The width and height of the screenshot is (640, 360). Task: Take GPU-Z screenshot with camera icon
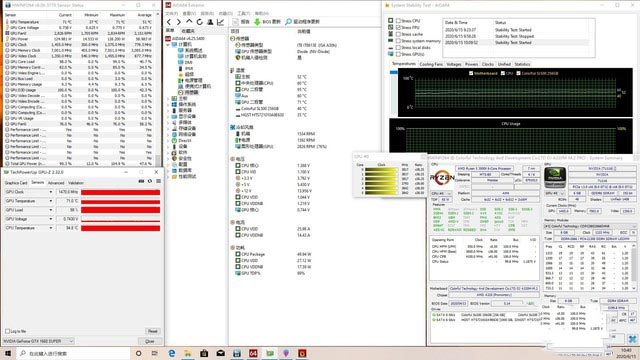point(141,181)
